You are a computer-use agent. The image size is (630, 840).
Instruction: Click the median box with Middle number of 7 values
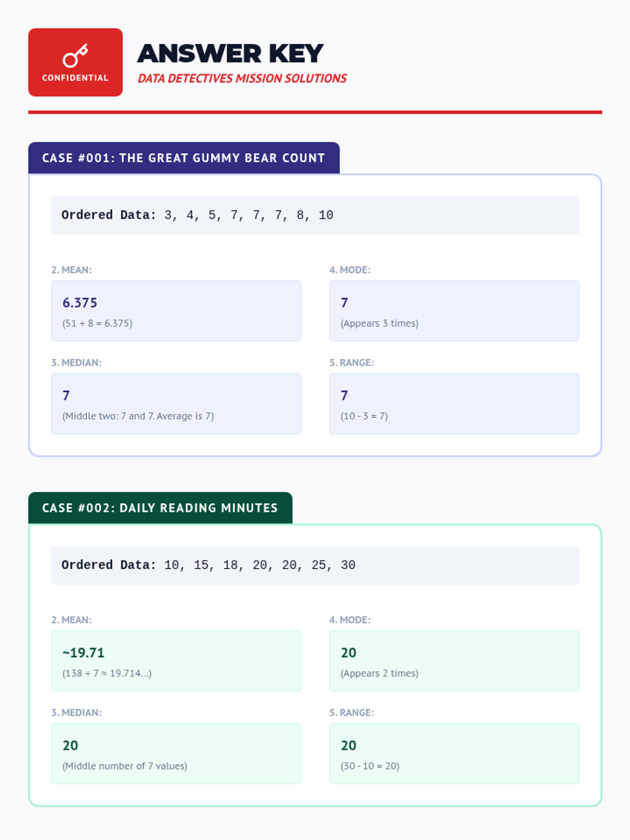pyautogui.click(x=176, y=754)
